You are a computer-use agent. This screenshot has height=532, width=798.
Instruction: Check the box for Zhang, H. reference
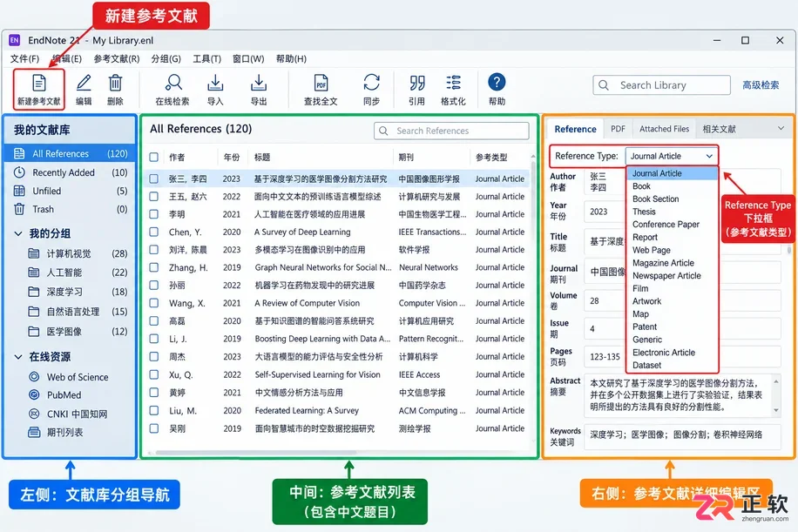[x=153, y=267]
